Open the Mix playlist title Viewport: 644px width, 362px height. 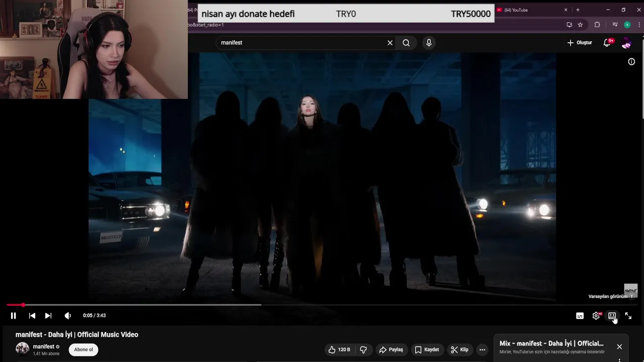551,343
